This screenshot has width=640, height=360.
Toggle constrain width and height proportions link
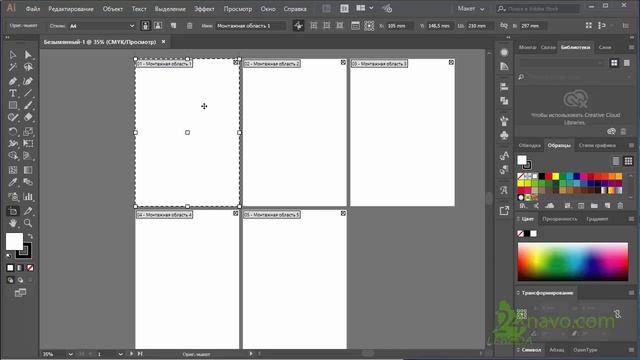[504, 26]
